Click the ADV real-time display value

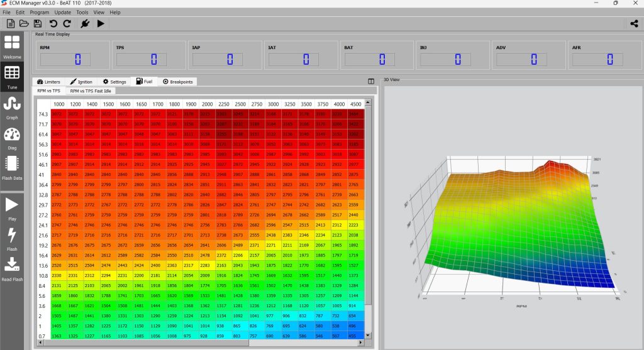(x=521, y=60)
